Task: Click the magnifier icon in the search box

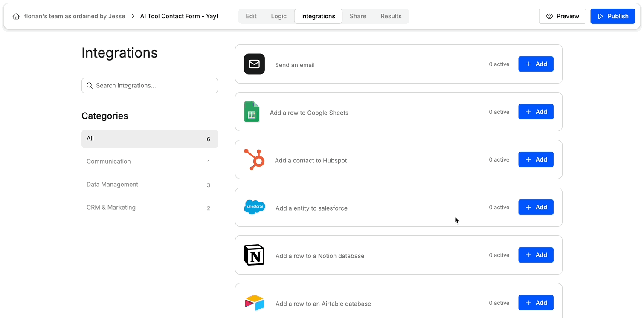Action: tap(90, 85)
